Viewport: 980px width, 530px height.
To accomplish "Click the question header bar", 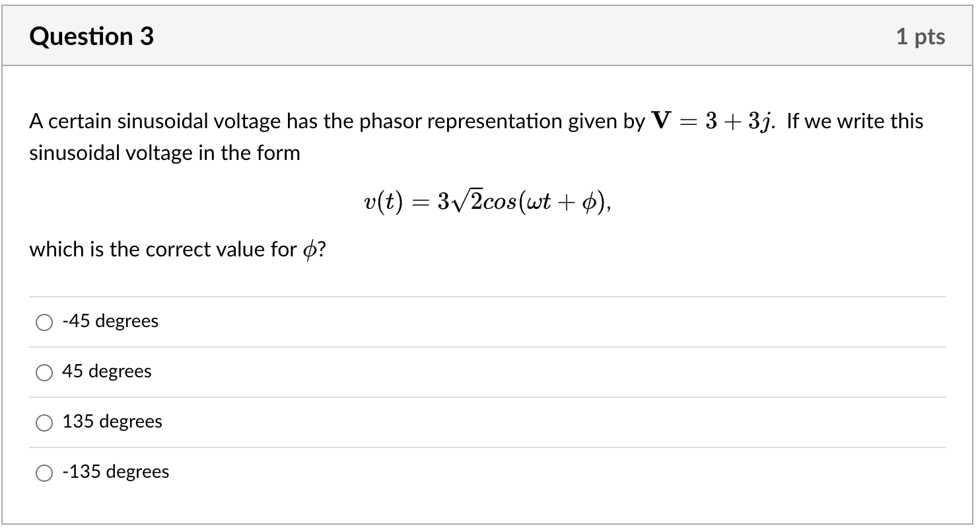I will [x=490, y=36].
